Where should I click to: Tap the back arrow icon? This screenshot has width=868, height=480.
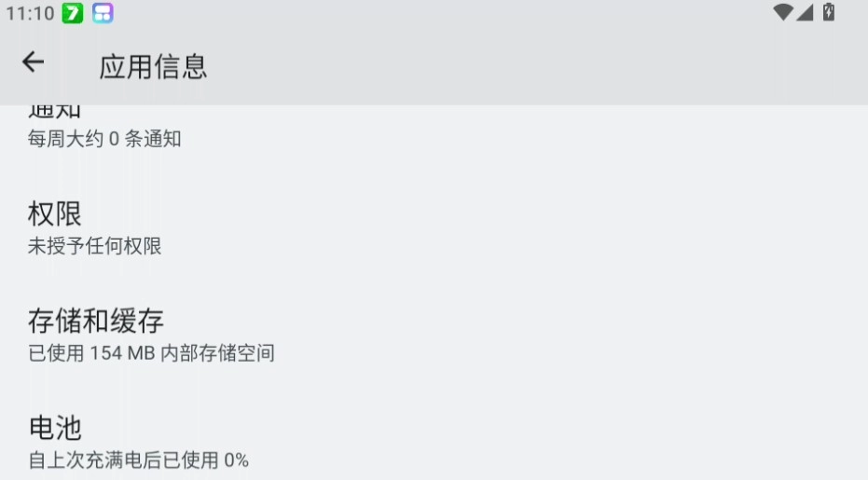(x=34, y=62)
